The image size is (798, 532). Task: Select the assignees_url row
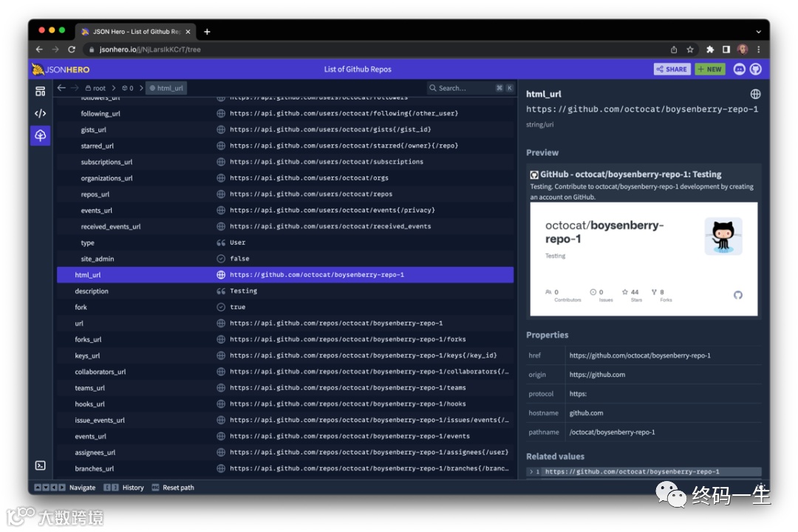coord(285,453)
